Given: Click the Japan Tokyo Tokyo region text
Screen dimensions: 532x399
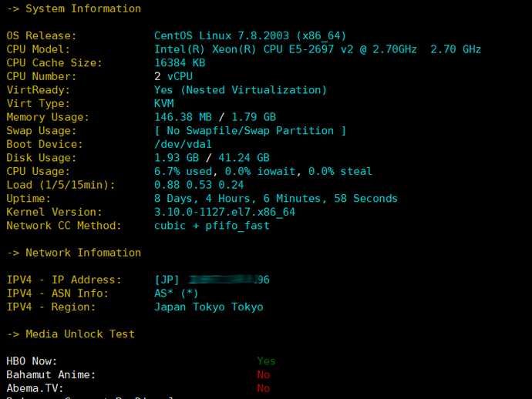Looking at the screenshot, I should [208, 307].
